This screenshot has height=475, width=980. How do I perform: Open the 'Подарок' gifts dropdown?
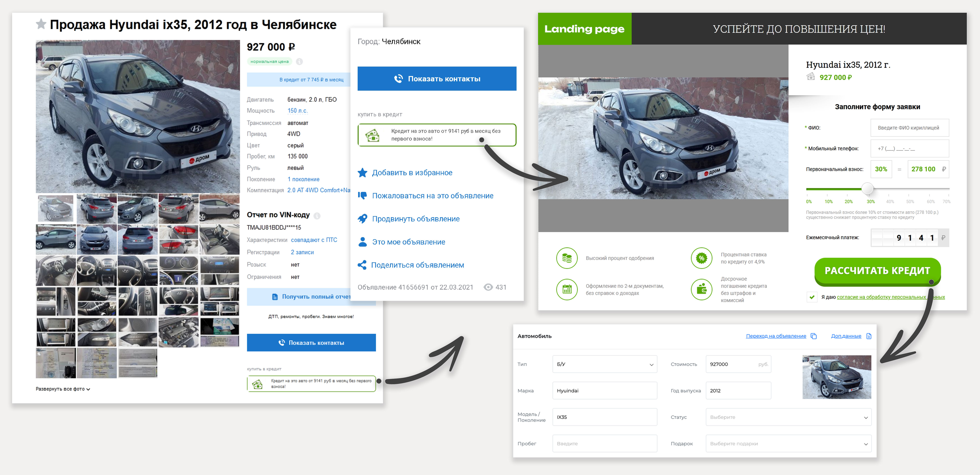pos(788,444)
